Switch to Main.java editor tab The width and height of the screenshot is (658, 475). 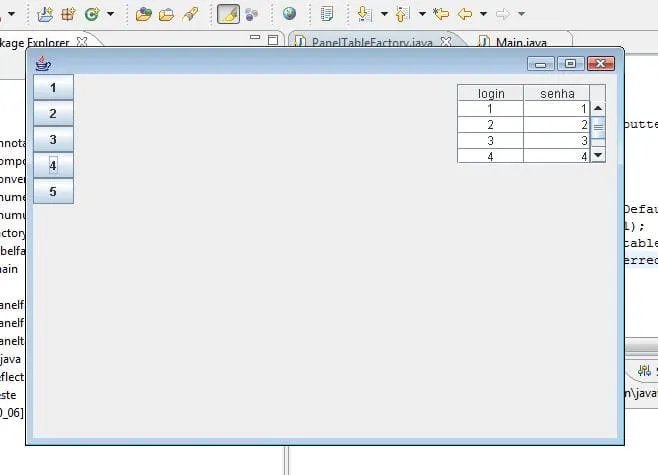pyautogui.click(x=521, y=42)
